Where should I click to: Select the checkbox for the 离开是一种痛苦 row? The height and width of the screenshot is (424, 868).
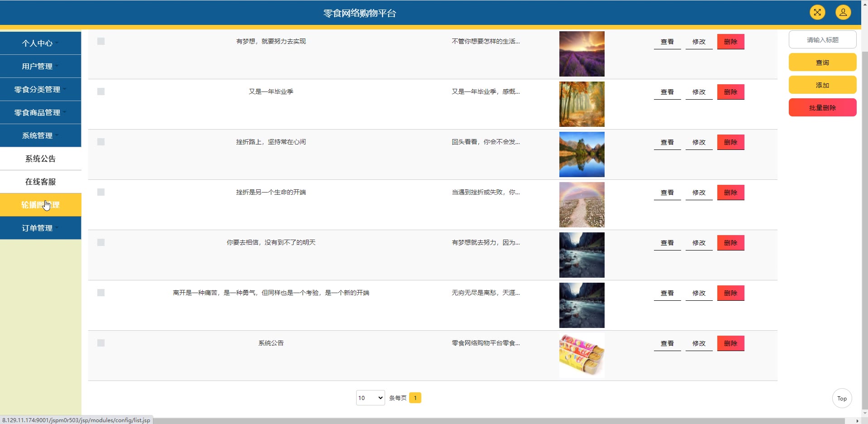[101, 293]
